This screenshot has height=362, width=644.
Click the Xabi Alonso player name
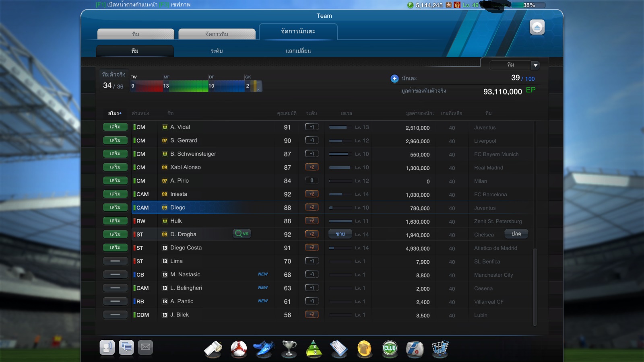186,167
